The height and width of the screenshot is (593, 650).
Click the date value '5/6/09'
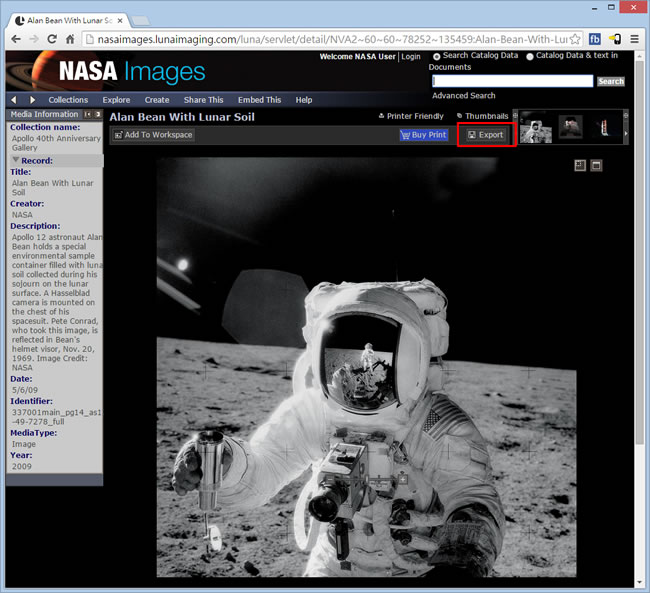coord(24,390)
